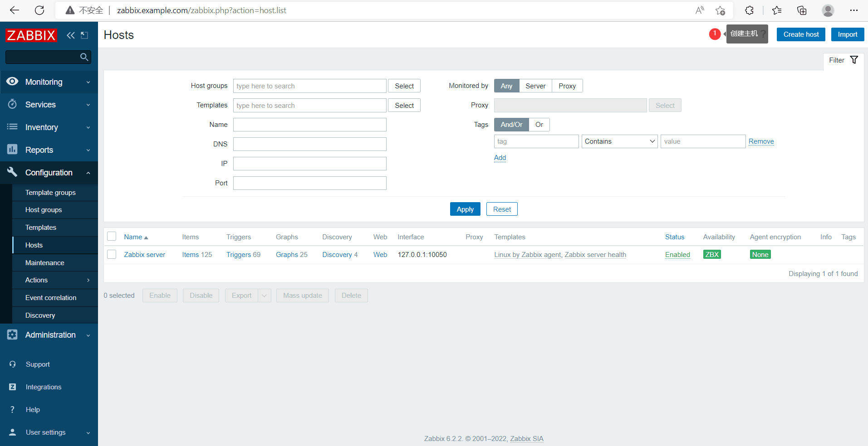Click Remove tag filter link

pos(761,141)
